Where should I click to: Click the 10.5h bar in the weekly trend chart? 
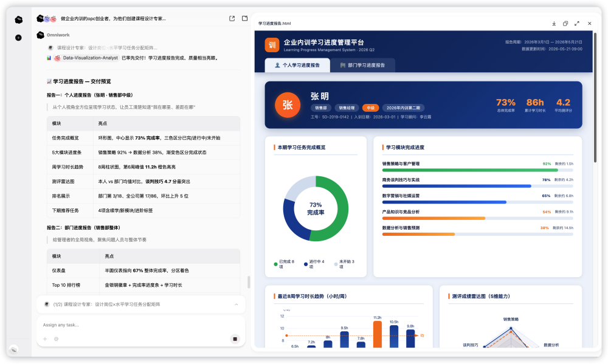click(394, 336)
